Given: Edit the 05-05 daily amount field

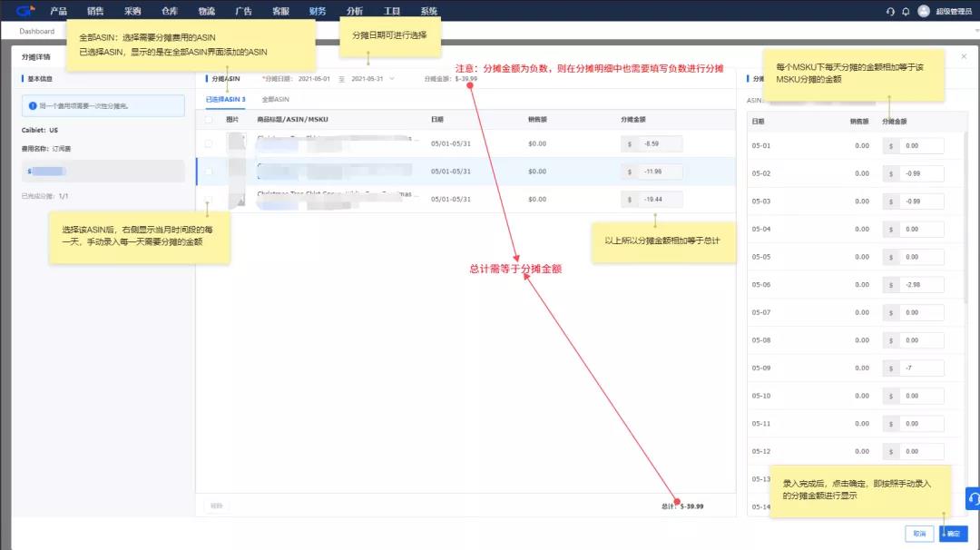Looking at the screenshot, I should [921, 257].
